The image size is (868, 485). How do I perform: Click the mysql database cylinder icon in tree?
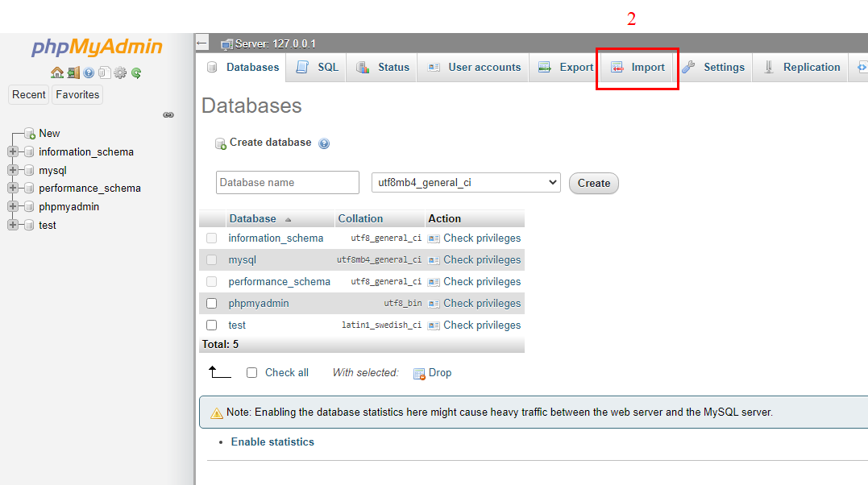click(29, 170)
